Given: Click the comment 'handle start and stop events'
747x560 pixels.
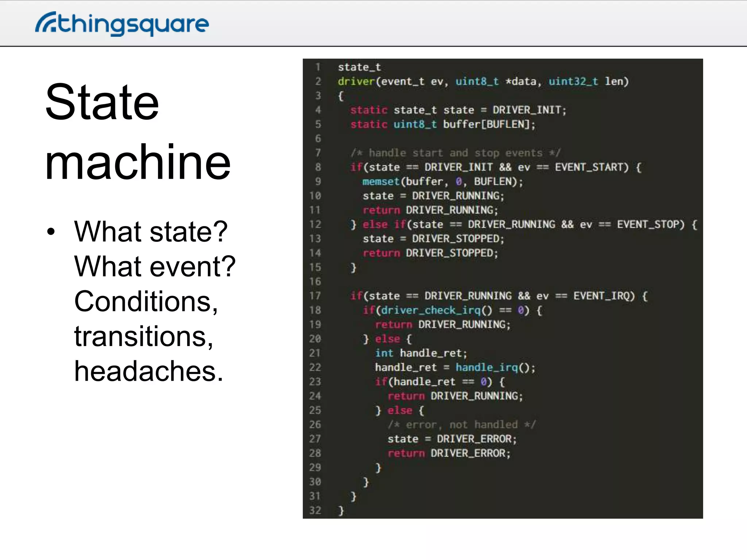Looking at the screenshot, I should tap(456, 153).
